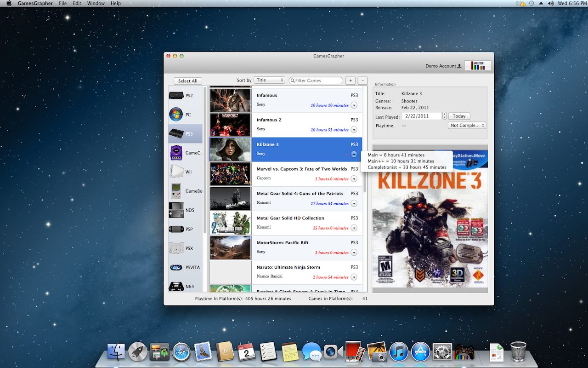This screenshot has width=588, height=368.
Task: Open Launchpad from the dock
Action: point(137,352)
